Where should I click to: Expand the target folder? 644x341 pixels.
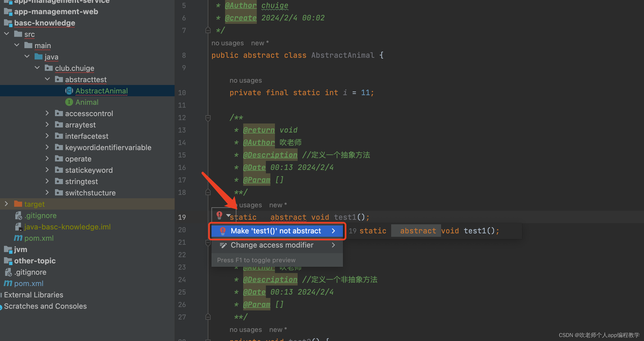click(6, 204)
